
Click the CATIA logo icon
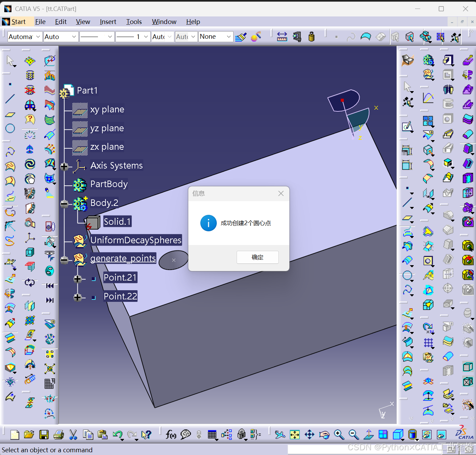(x=464, y=433)
